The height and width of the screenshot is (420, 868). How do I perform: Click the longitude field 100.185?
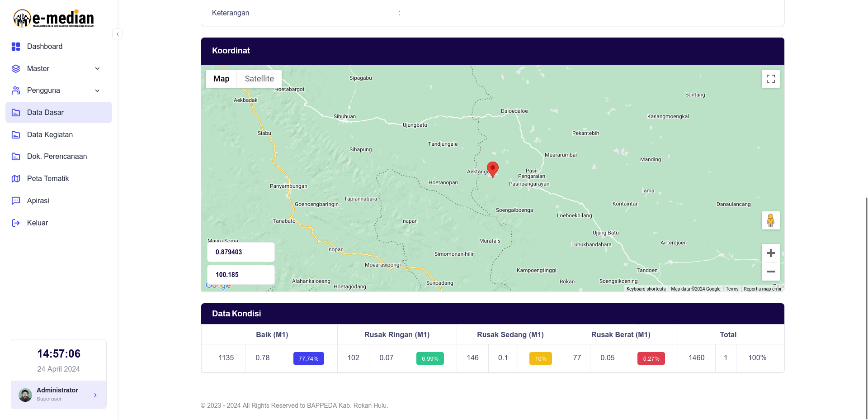(x=241, y=275)
